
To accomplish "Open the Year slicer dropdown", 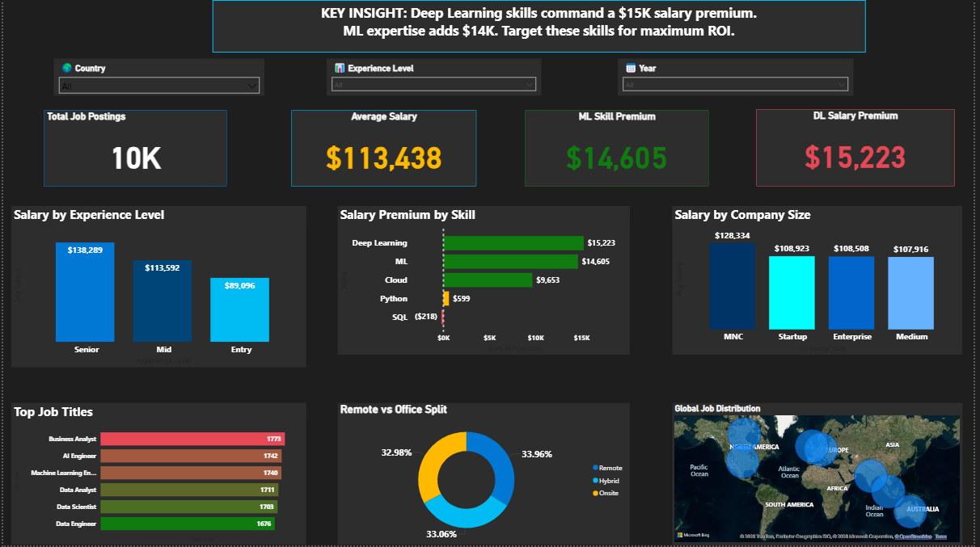I will coord(735,84).
